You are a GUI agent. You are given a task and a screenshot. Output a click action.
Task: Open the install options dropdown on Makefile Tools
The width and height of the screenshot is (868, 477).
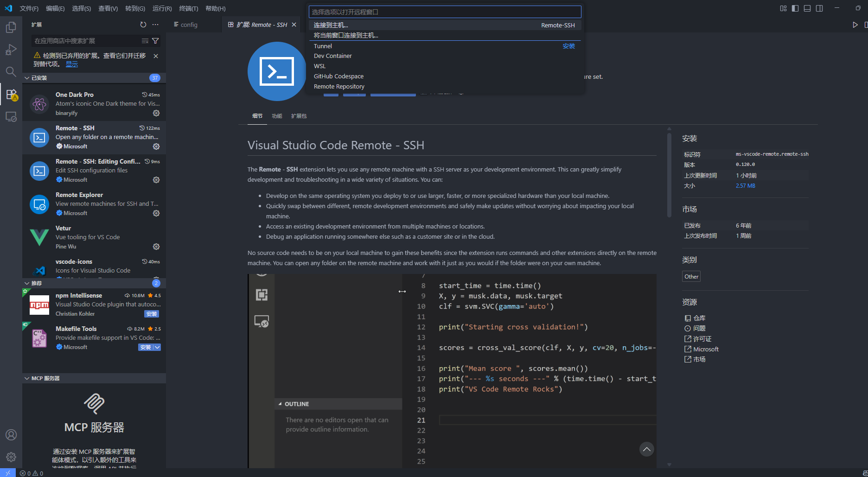156,347
